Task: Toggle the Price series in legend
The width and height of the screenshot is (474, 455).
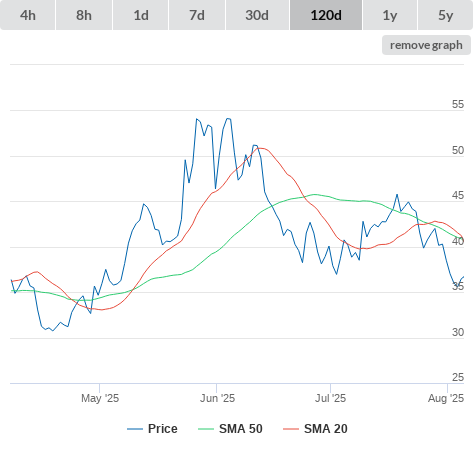Action: pos(152,429)
